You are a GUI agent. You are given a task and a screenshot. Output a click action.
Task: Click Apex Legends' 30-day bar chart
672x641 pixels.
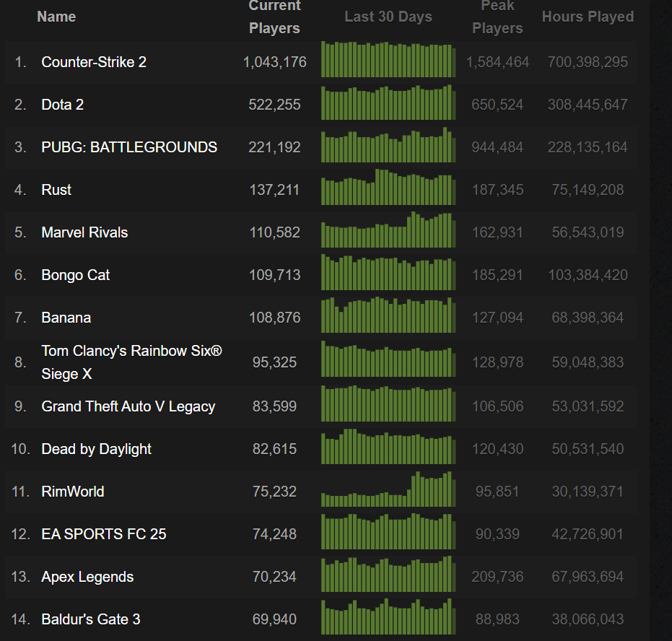(x=388, y=574)
